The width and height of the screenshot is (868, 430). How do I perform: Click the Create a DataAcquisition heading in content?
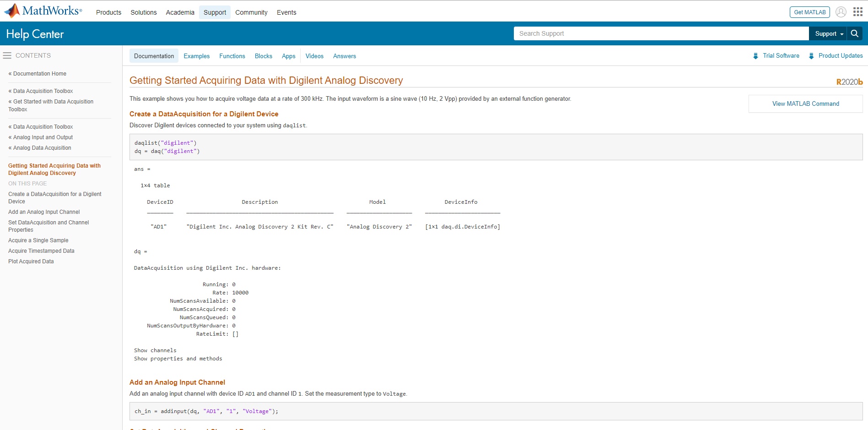coord(204,114)
